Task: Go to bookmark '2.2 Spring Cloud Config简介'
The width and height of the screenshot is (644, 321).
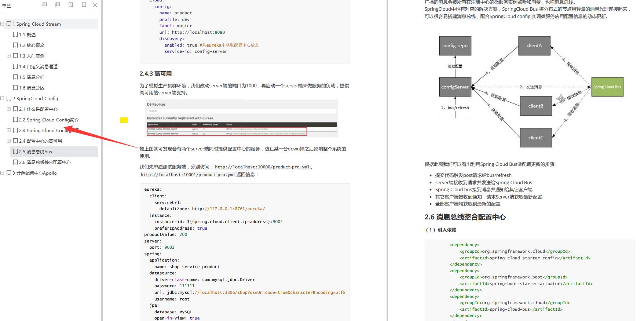Action: coord(49,120)
